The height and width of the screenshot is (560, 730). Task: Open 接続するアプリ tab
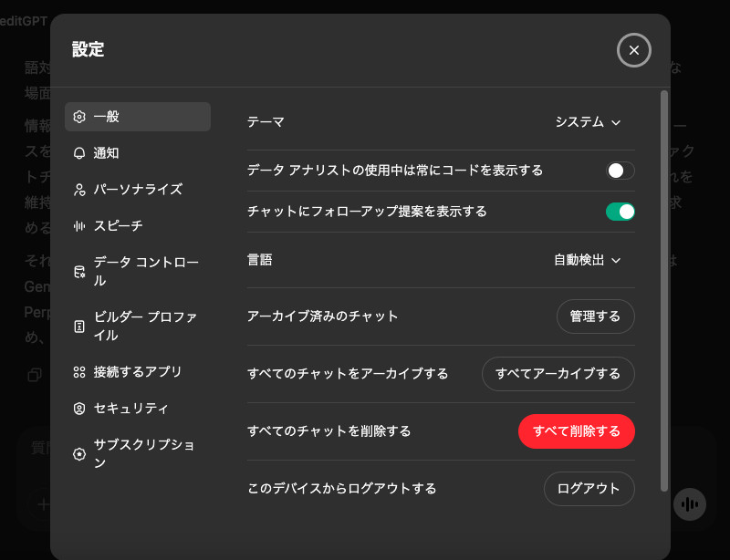coord(138,372)
